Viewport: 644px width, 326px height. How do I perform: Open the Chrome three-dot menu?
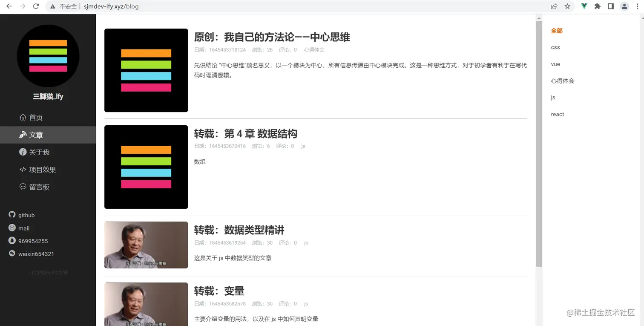tap(638, 6)
